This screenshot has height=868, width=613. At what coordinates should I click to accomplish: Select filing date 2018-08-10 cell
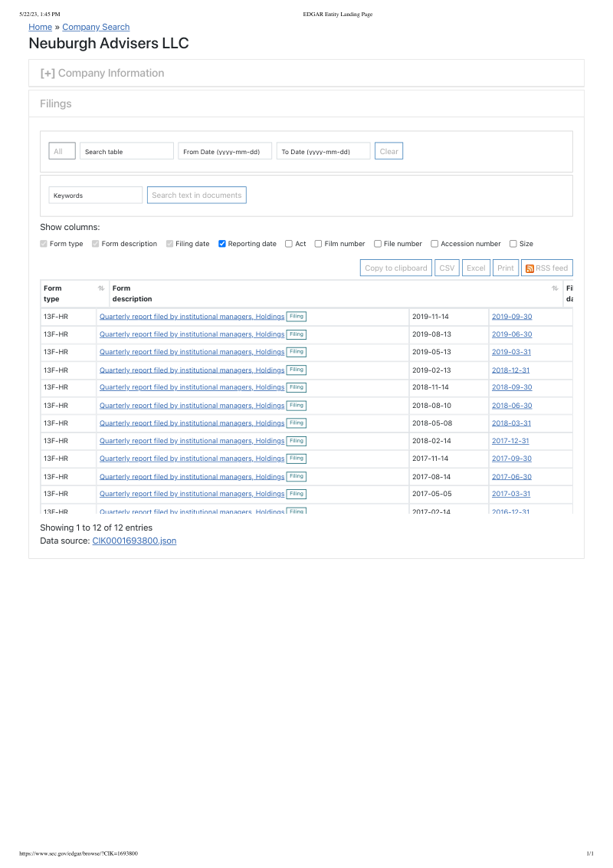[x=449, y=406]
